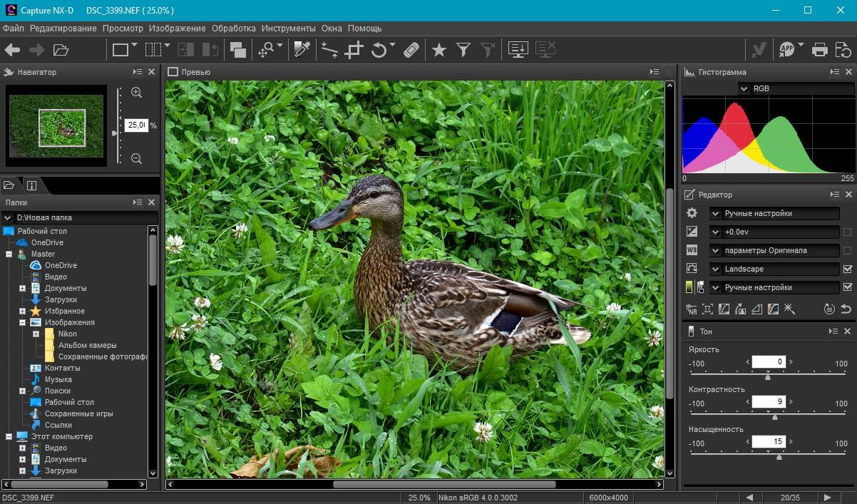
Task: Select Альбом камеры folder
Action: (87, 345)
